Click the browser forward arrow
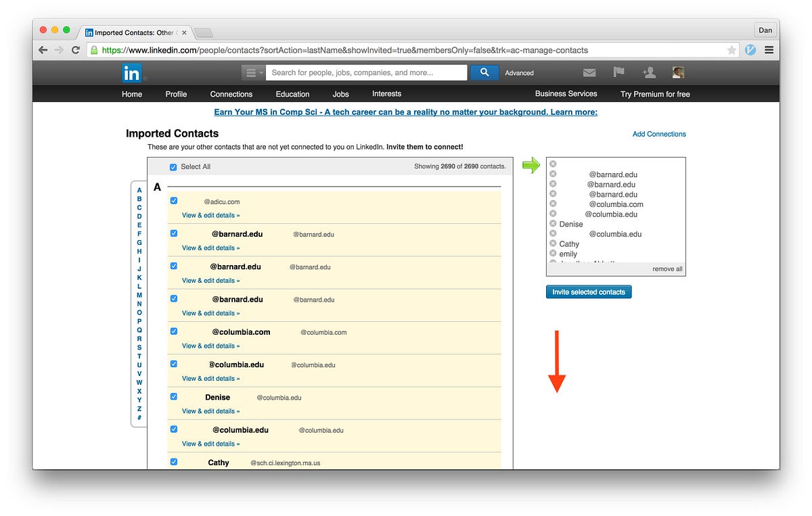Screen dimensions: 812x516 [x=60, y=50]
